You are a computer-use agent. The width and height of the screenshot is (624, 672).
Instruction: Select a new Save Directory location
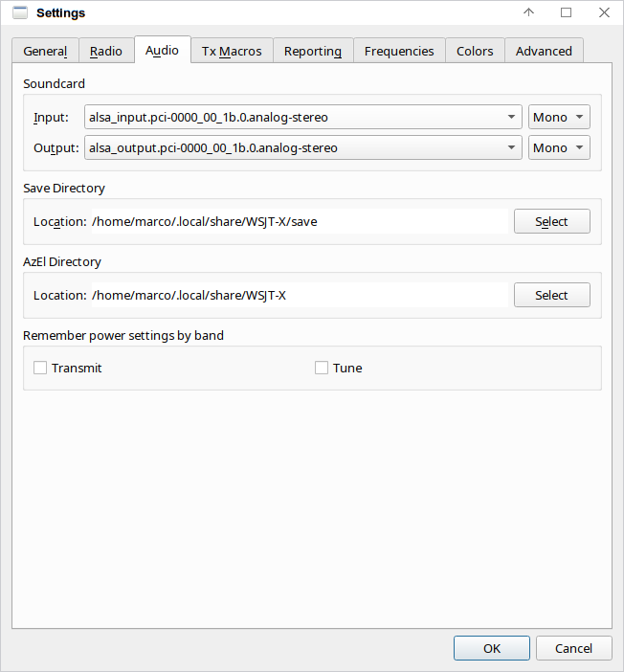pos(552,221)
